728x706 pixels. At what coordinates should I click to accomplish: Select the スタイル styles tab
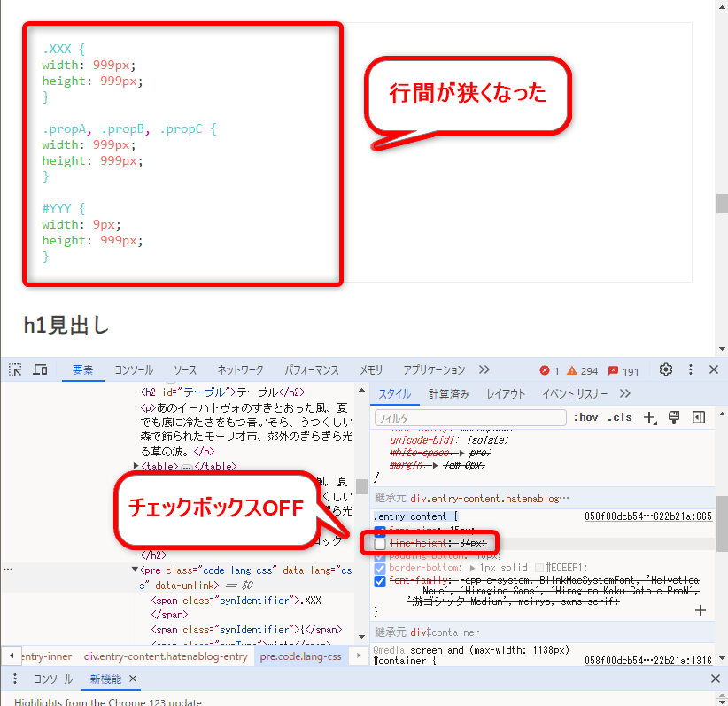pos(395,394)
